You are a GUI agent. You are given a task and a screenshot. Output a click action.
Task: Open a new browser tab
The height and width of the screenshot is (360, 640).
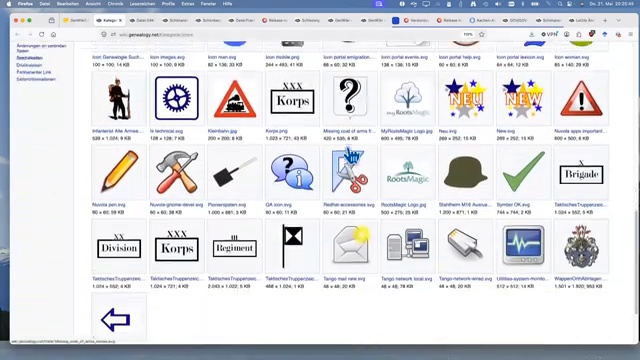[x=605, y=20]
